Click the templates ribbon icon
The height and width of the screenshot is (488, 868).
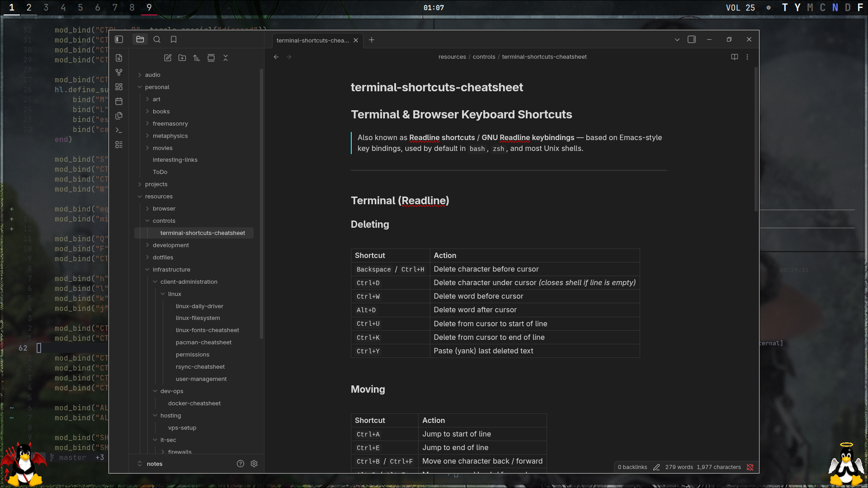click(119, 116)
